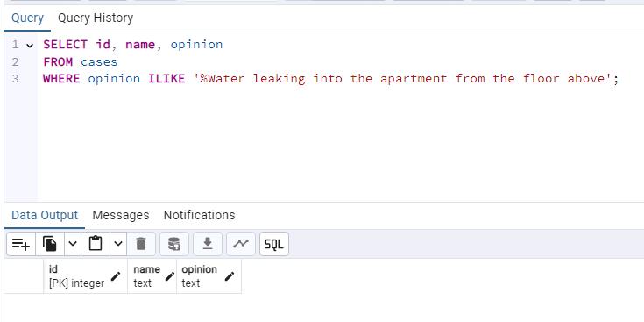Open the Messages tab
This screenshot has width=644, height=322.
pos(121,215)
